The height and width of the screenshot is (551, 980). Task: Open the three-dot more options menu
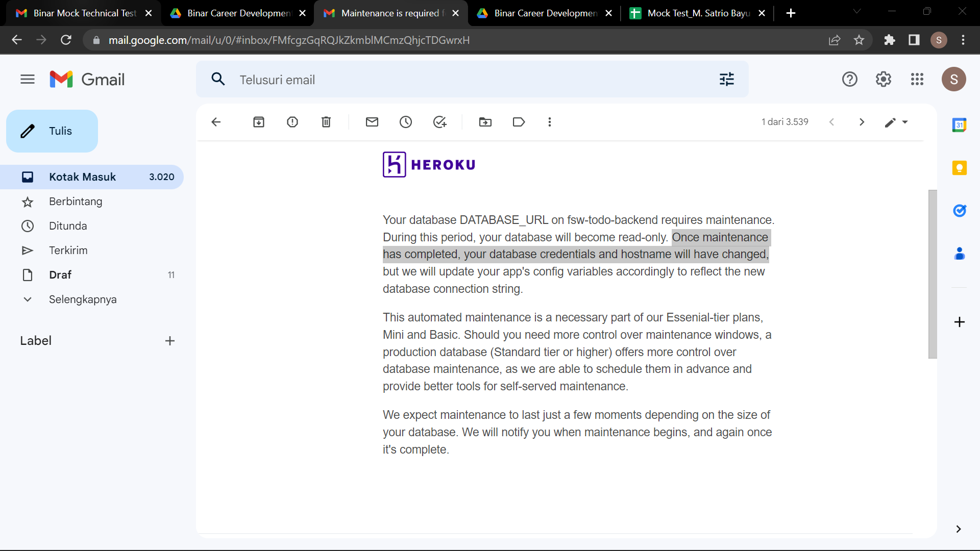pos(550,122)
